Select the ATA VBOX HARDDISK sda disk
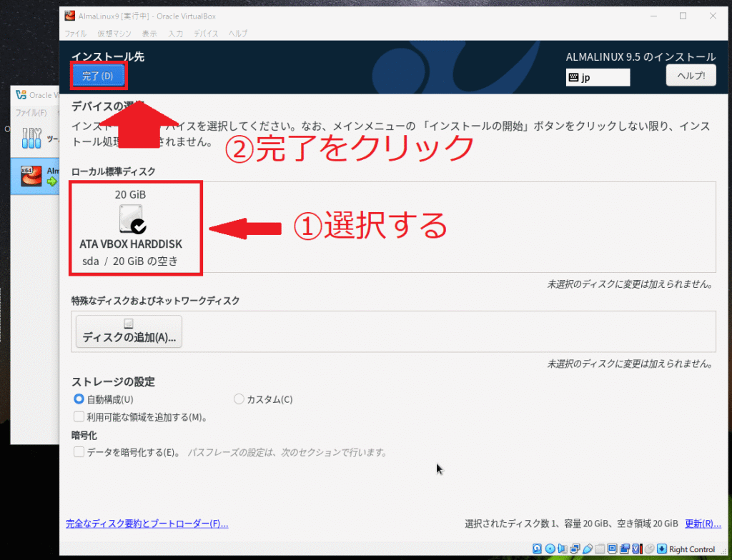732x560 pixels. pos(131,228)
